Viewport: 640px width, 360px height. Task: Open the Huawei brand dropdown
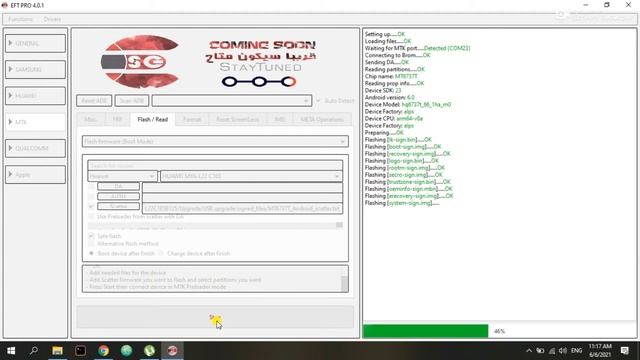pos(122,176)
